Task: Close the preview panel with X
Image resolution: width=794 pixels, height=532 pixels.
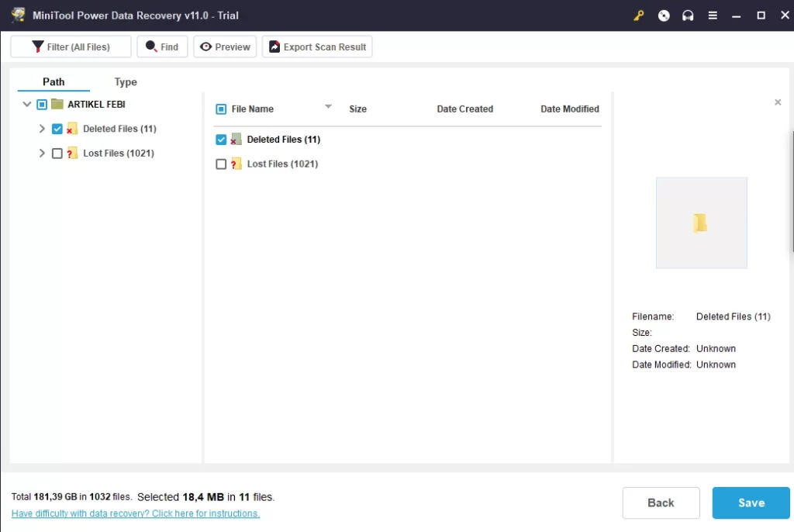Action: pyautogui.click(x=778, y=102)
